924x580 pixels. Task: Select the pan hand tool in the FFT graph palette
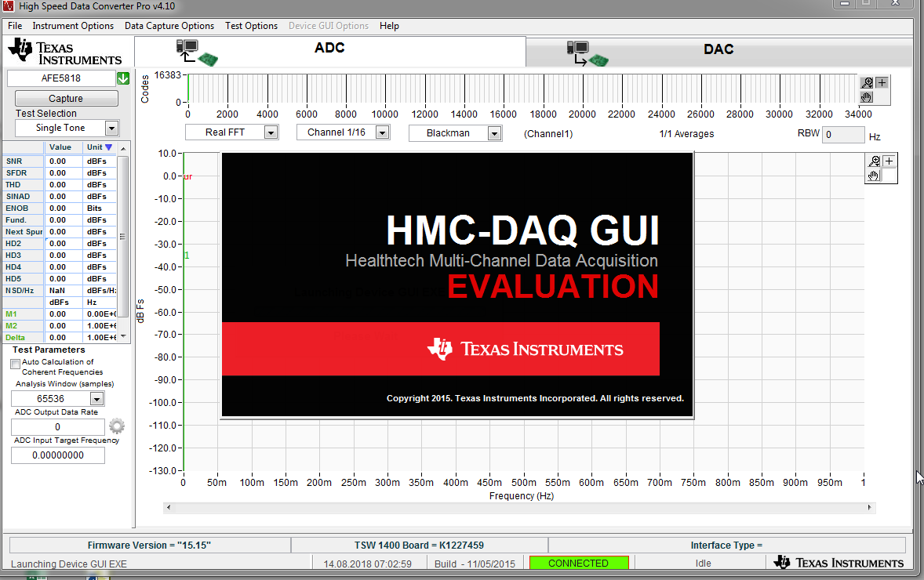[x=875, y=176]
